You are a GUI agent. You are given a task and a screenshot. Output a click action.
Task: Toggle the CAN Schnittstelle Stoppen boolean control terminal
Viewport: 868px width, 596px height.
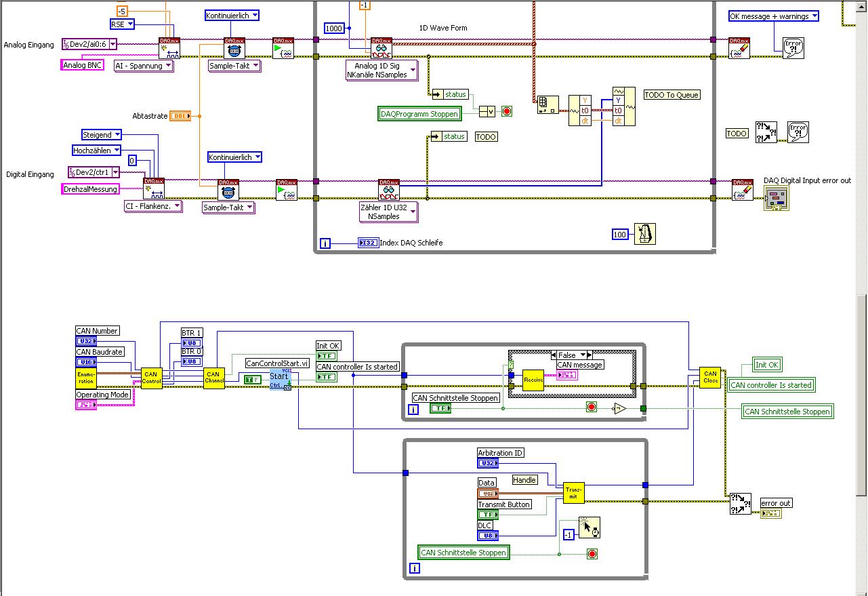click(440, 408)
